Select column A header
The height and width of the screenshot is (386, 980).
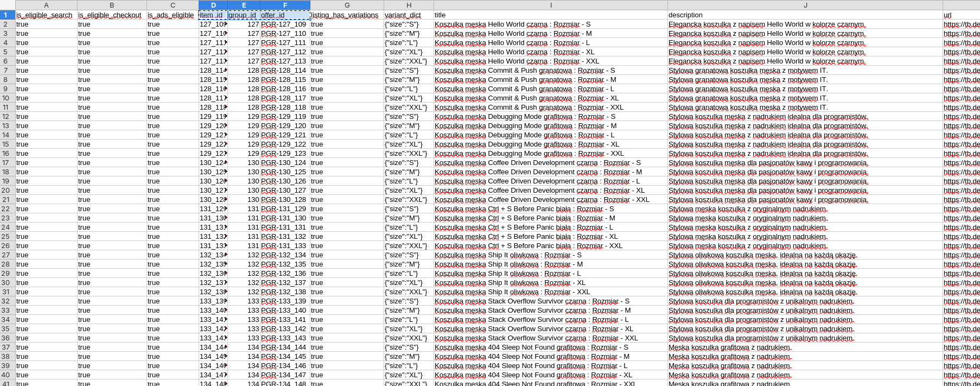point(46,5)
